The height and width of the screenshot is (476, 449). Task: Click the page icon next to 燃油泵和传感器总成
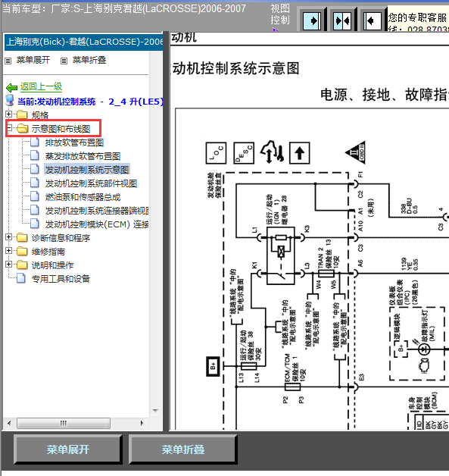[x=35, y=196]
